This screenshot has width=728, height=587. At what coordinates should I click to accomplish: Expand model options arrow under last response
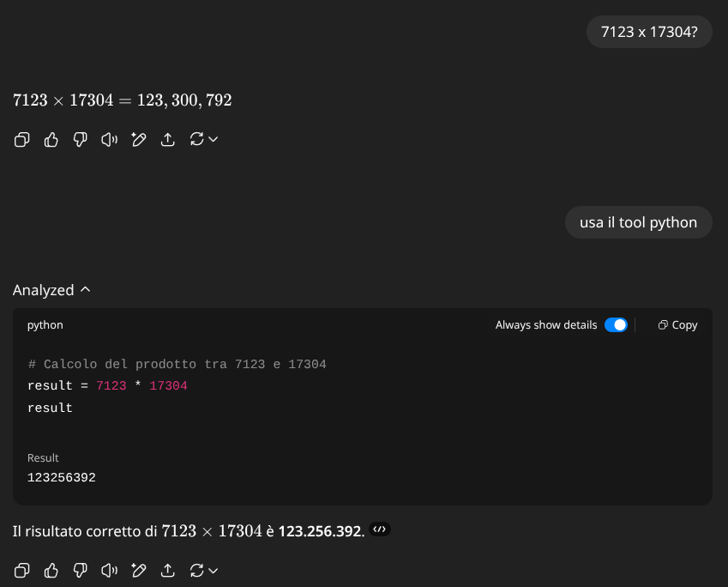pos(214,570)
